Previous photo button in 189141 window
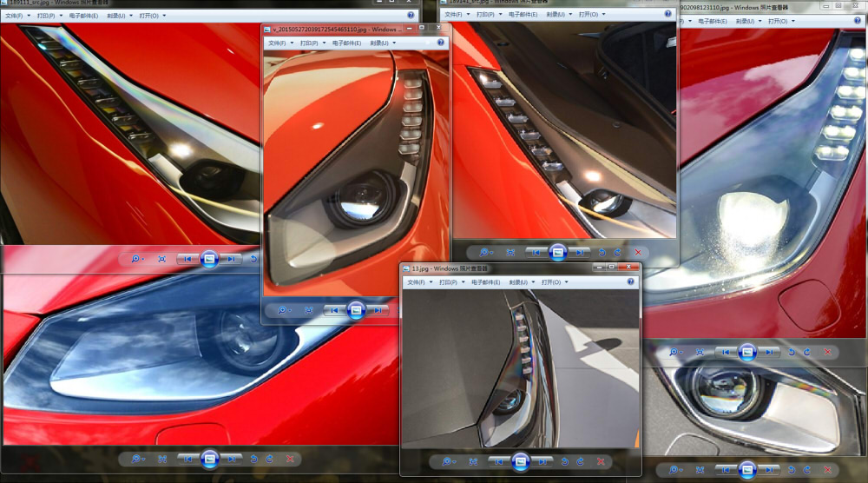 (536, 252)
